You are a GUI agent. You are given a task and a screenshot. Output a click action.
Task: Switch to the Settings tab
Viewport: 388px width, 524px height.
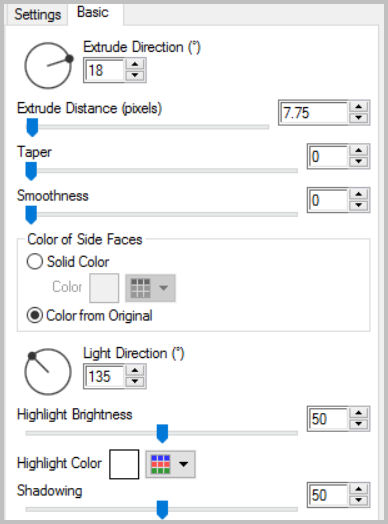(x=37, y=14)
